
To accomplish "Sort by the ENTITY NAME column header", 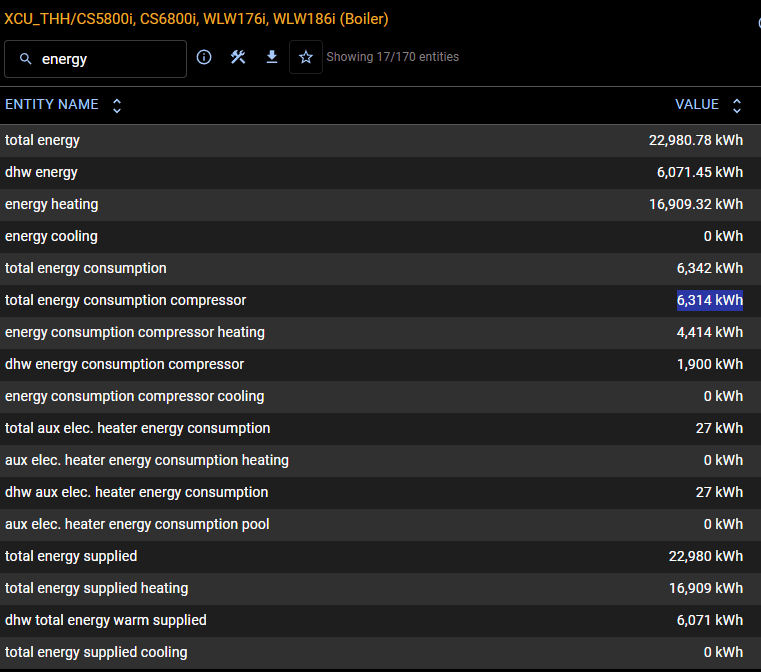I will (x=52, y=105).
